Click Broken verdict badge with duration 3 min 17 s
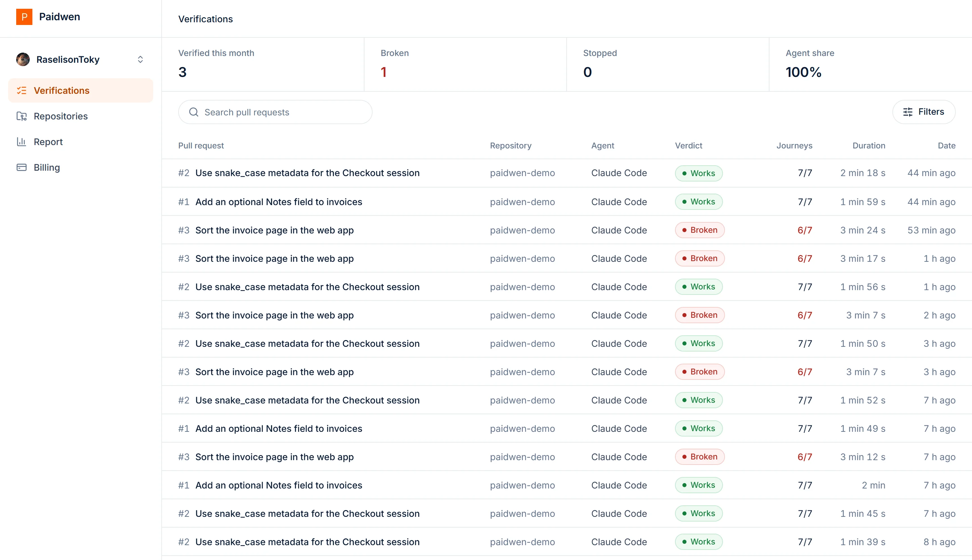The image size is (972, 560). point(700,258)
